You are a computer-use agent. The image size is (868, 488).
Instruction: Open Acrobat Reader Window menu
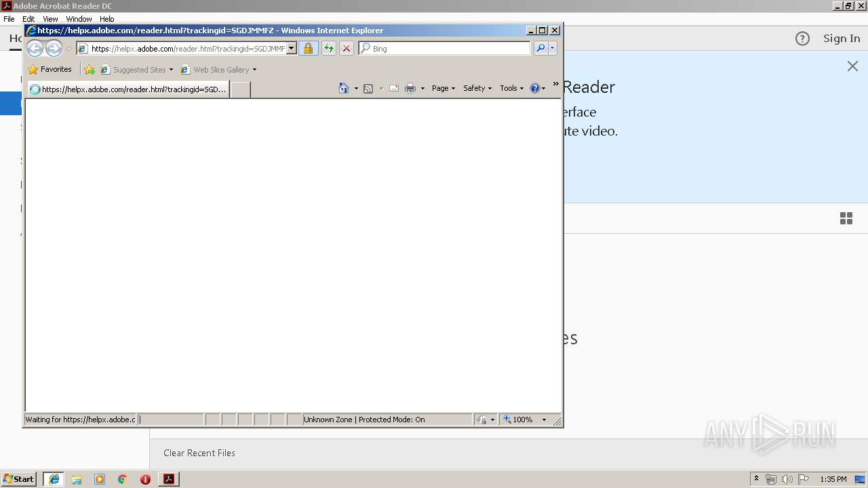coord(79,19)
